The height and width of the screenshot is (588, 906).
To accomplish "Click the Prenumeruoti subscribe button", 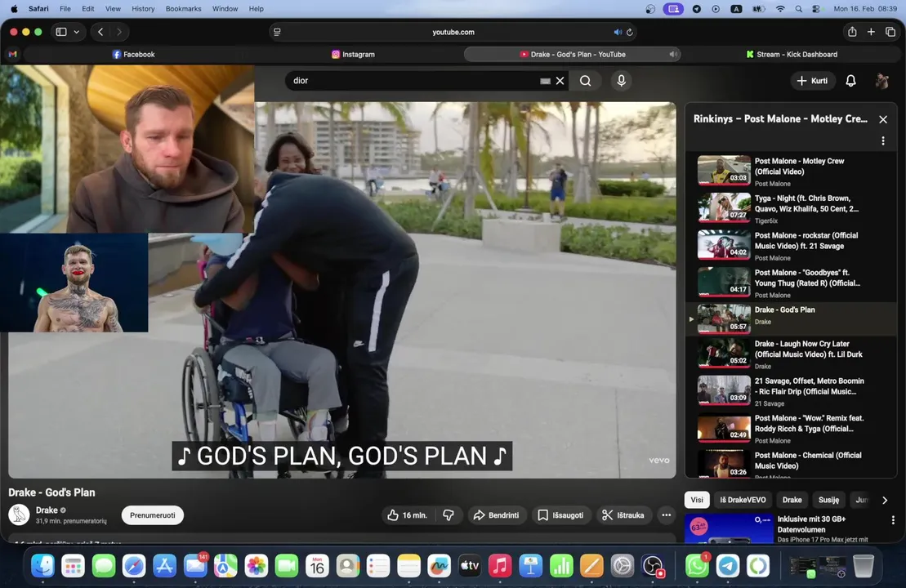I will (153, 515).
